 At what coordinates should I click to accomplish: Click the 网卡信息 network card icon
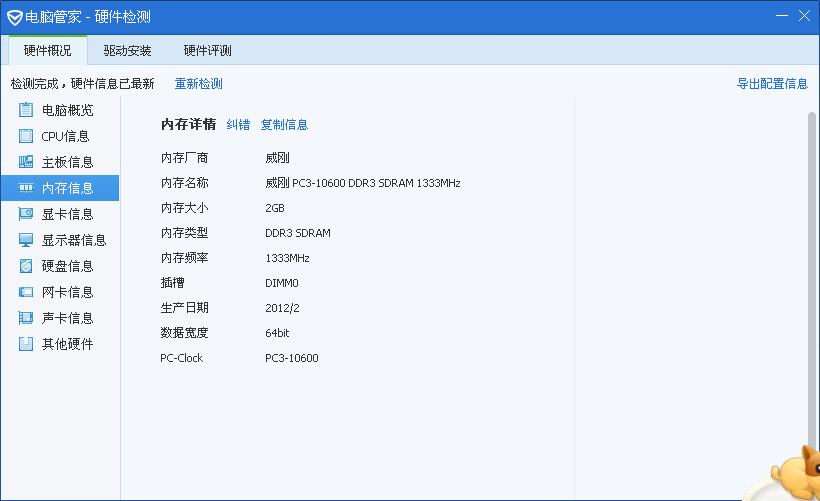click(26, 292)
